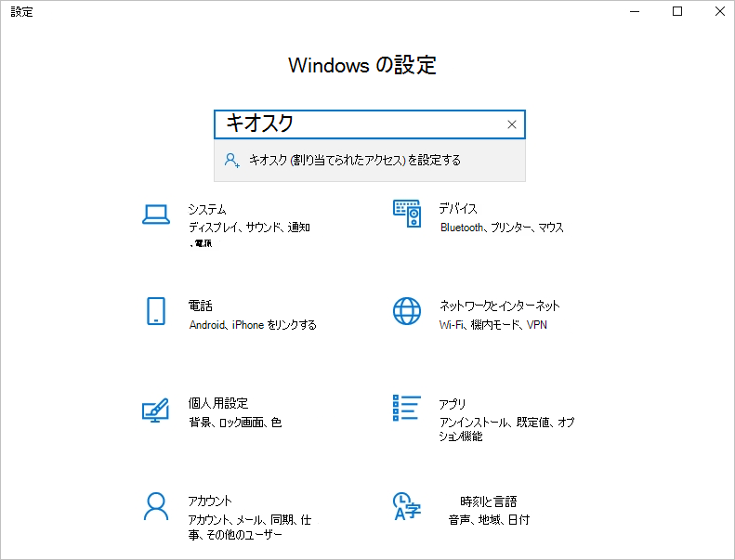Click the text Bluetooth、プリンター、マウス
735x560 pixels.
(502, 228)
